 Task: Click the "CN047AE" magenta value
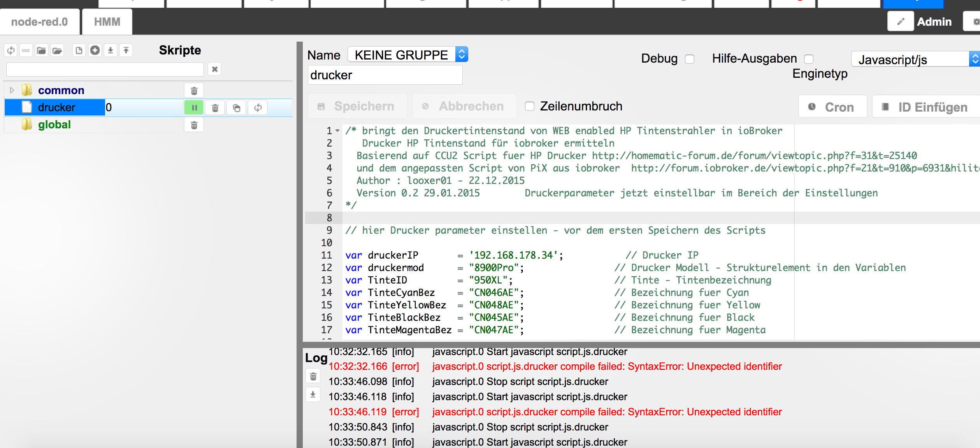(494, 330)
